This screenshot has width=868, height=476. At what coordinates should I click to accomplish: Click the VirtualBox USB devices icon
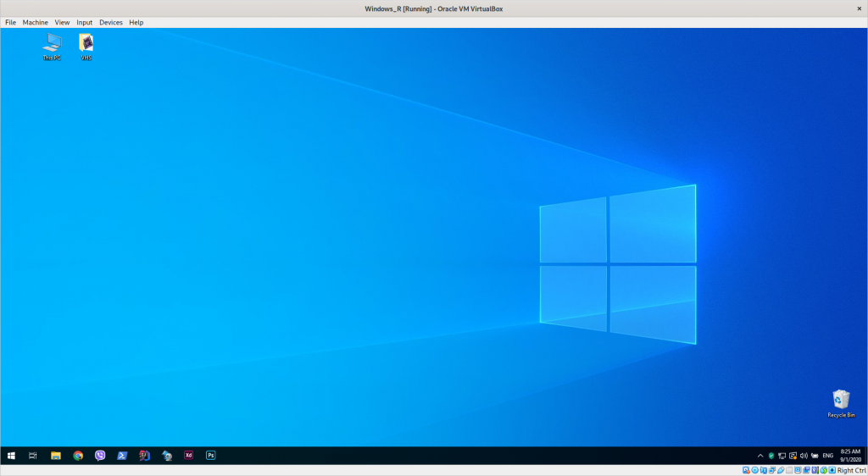[781, 470]
